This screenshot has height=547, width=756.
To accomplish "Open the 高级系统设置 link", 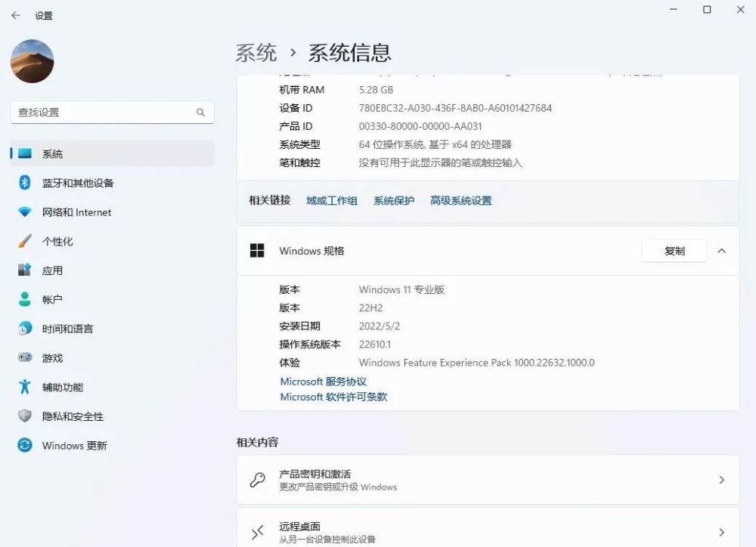I will click(460, 200).
